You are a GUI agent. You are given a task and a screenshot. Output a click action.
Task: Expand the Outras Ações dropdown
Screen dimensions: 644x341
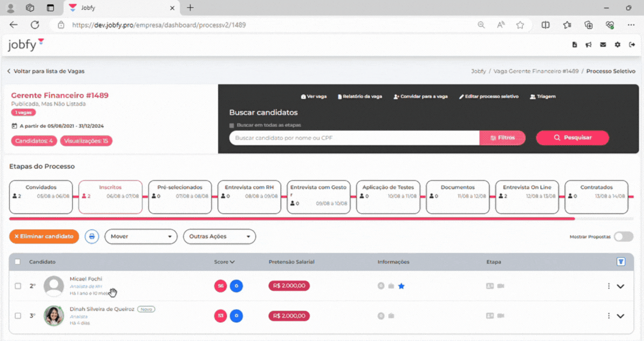[x=220, y=236]
